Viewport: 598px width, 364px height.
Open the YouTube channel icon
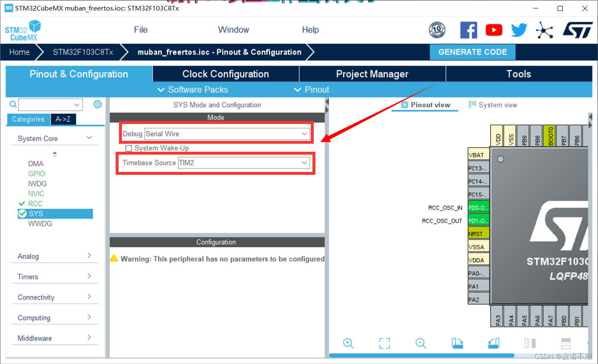494,30
